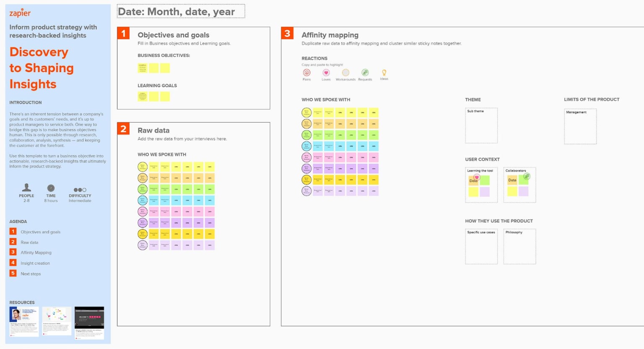Viewport: 644px width, 349px height.
Task: Click the Requests sticker in the Collaborators box
Action: coord(527,177)
